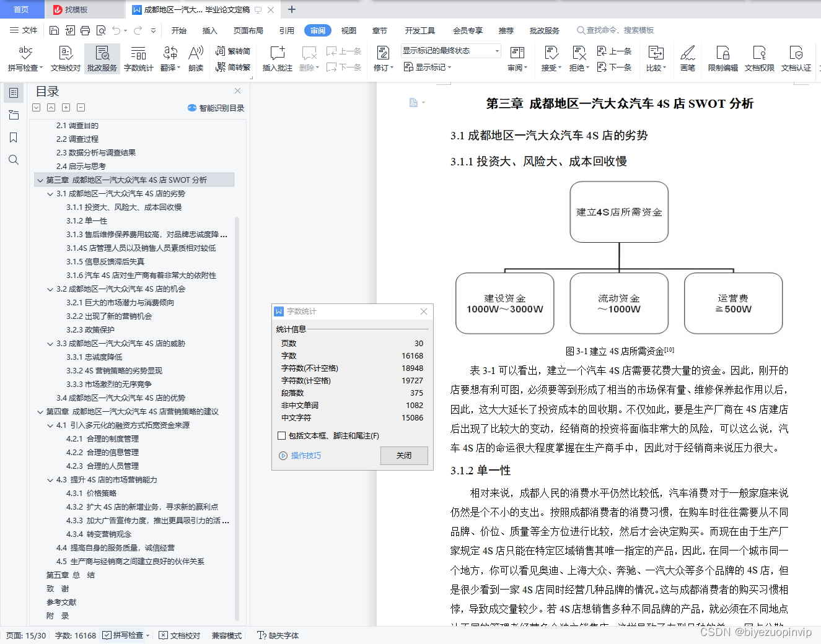This screenshot has width=821, height=644.
Task: Open the 文件 menu
Action: click(x=24, y=30)
